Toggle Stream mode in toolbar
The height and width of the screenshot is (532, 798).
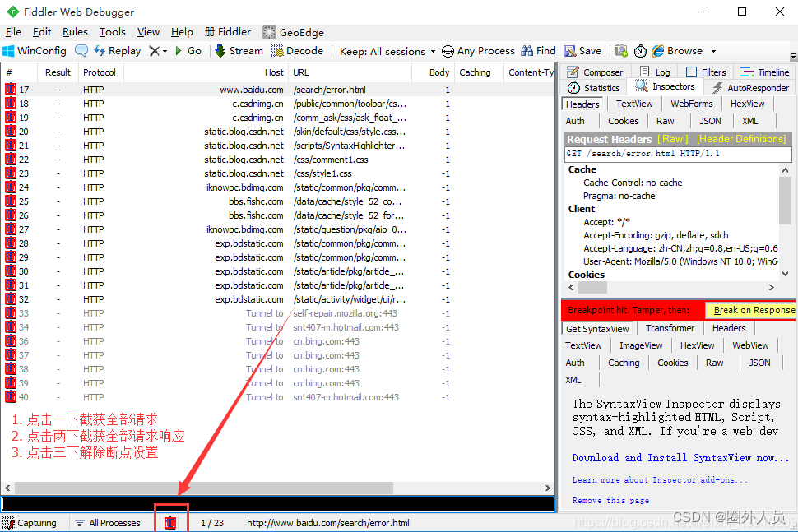pyautogui.click(x=239, y=51)
